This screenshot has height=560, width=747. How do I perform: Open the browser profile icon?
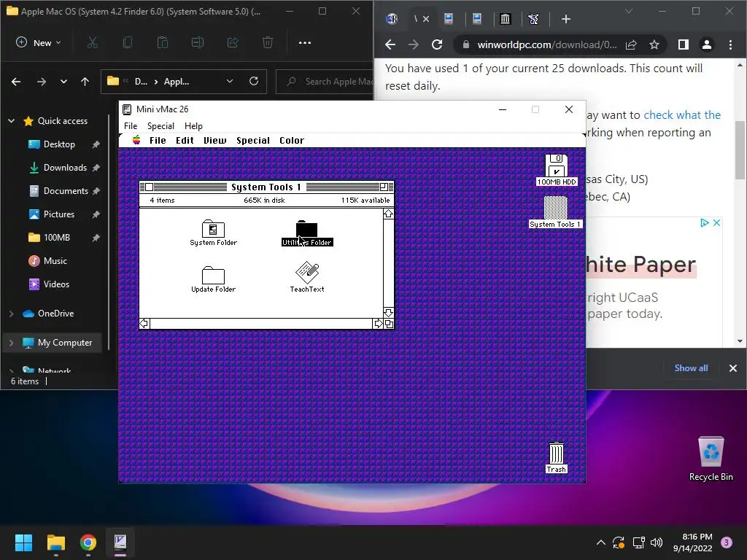pyautogui.click(x=706, y=44)
